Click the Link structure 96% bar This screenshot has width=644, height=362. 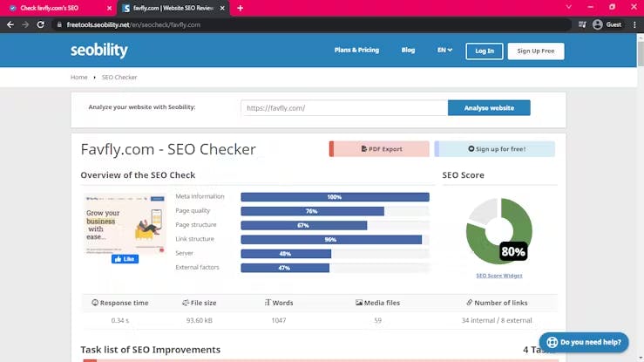click(x=331, y=240)
